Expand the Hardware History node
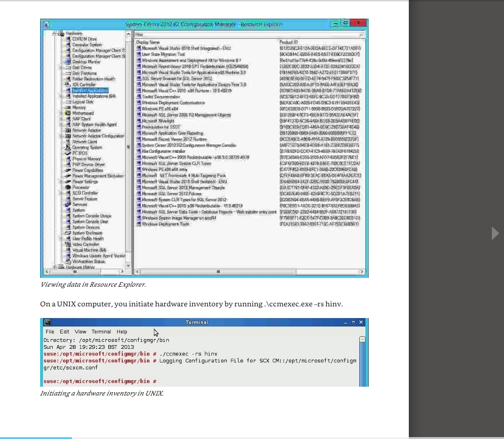 click(x=55, y=267)
